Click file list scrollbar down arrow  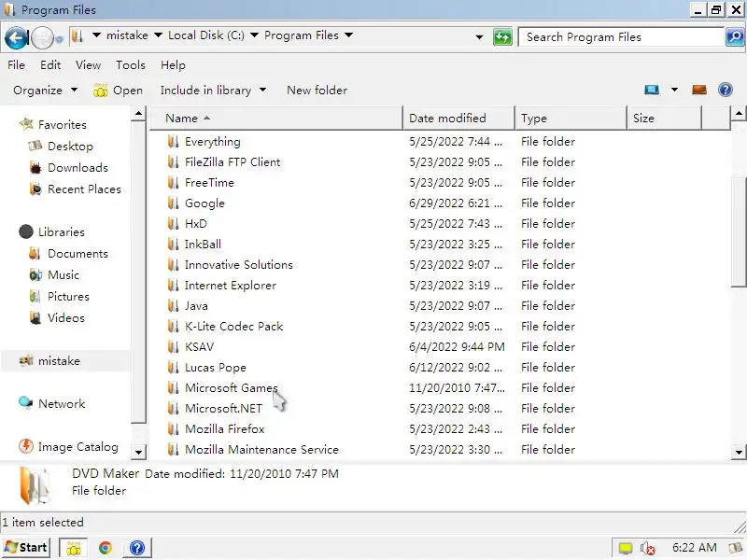pos(739,452)
